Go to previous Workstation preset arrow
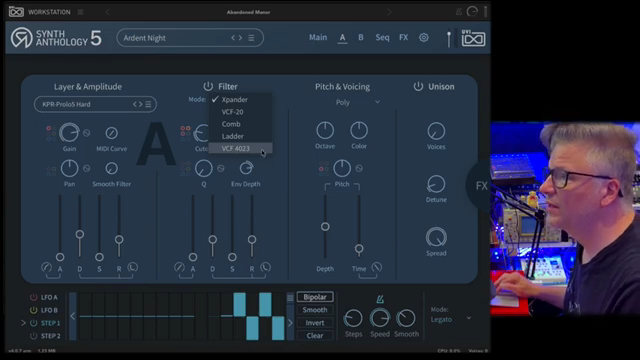This screenshot has width=640, height=360. tap(108, 12)
